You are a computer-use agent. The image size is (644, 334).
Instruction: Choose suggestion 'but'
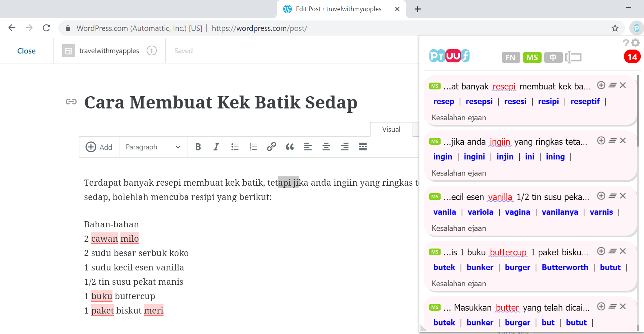[548, 323]
